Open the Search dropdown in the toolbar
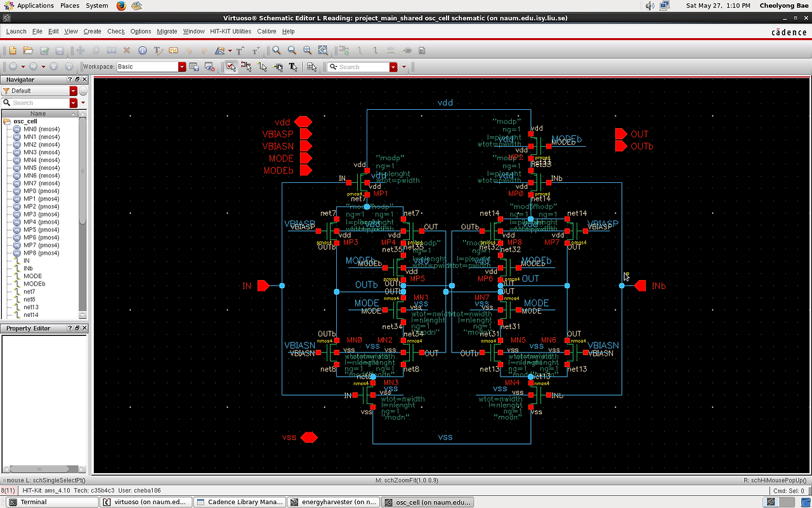This screenshot has height=508, width=812. 393,66
